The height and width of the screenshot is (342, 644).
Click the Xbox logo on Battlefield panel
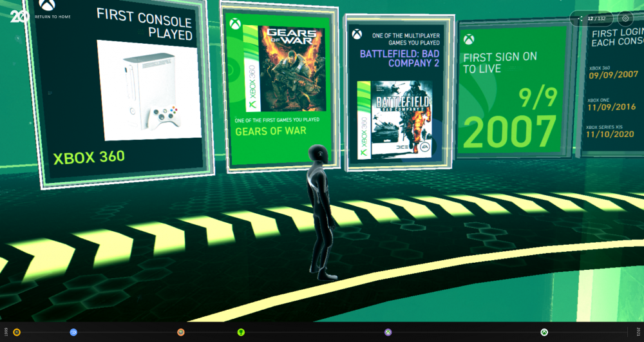pyautogui.click(x=357, y=34)
